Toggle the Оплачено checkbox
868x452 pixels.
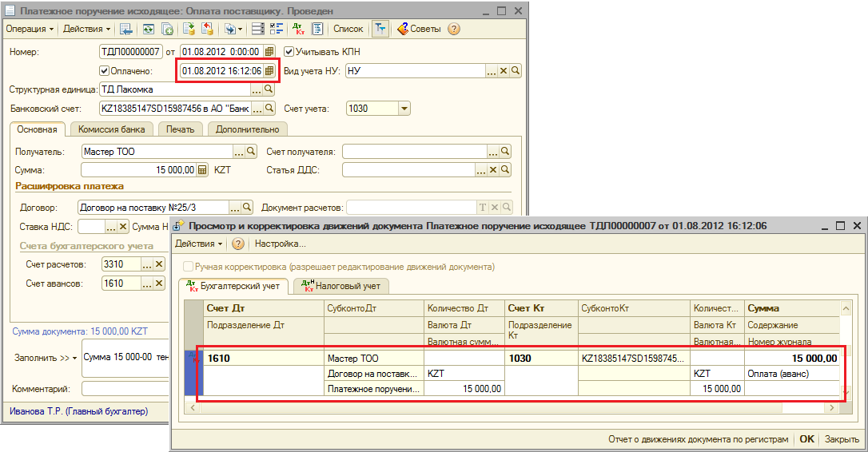104,71
